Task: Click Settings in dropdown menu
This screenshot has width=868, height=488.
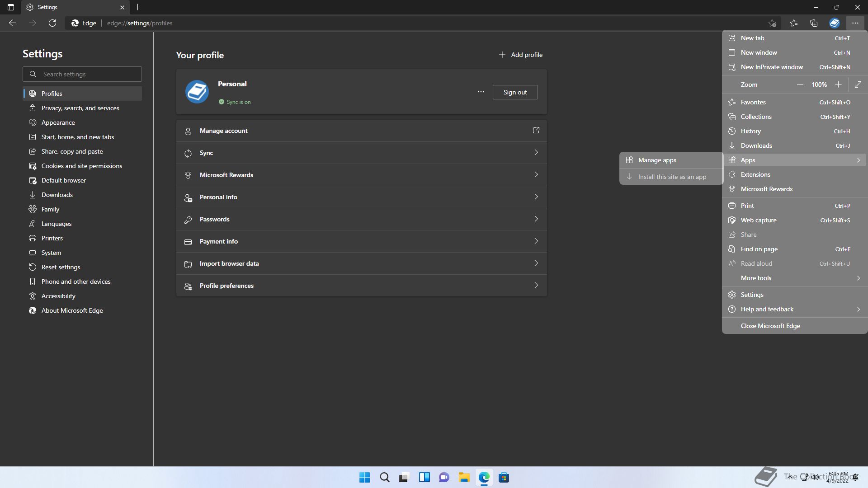Action: click(795, 295)
